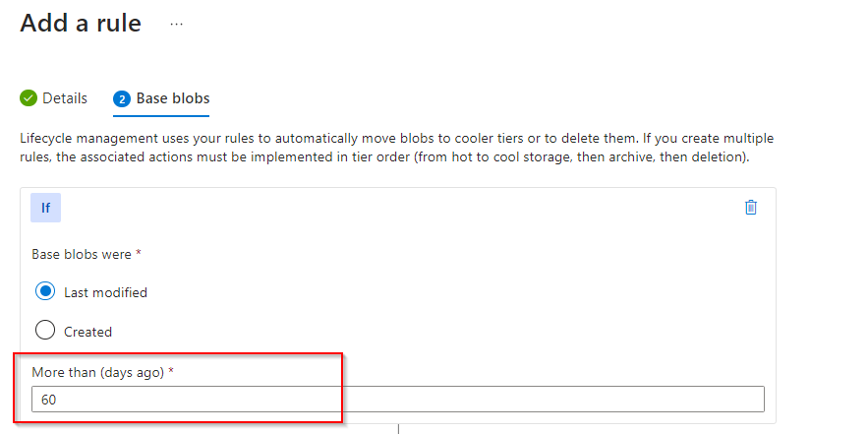Select the Created radio button
The image size is (868, 434).
44,331
